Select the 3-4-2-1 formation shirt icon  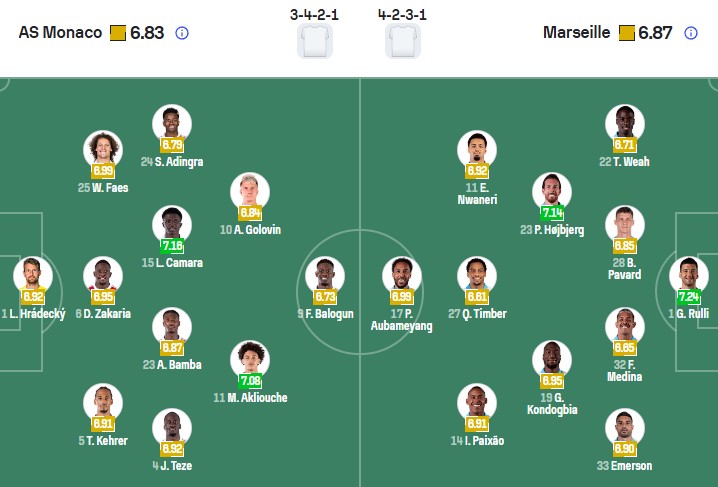click(314, 41)
